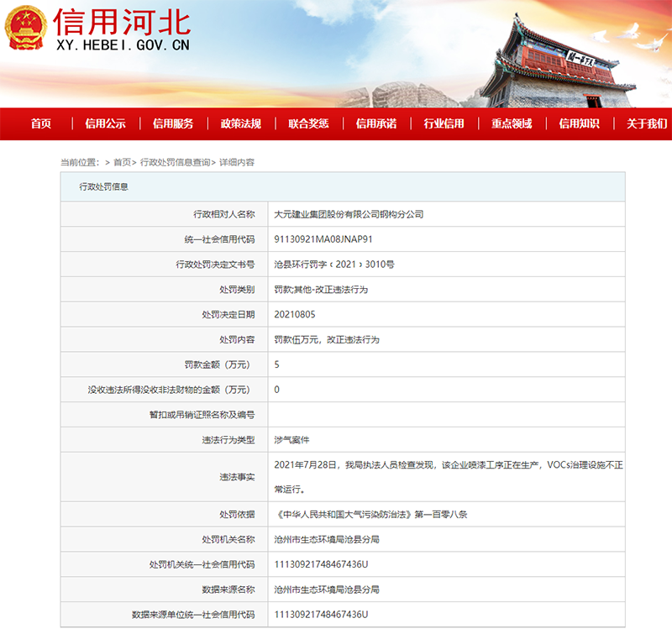Open the 行业信用 navigation item
This screenshot has height=634, width=672.
coord(444,123)
